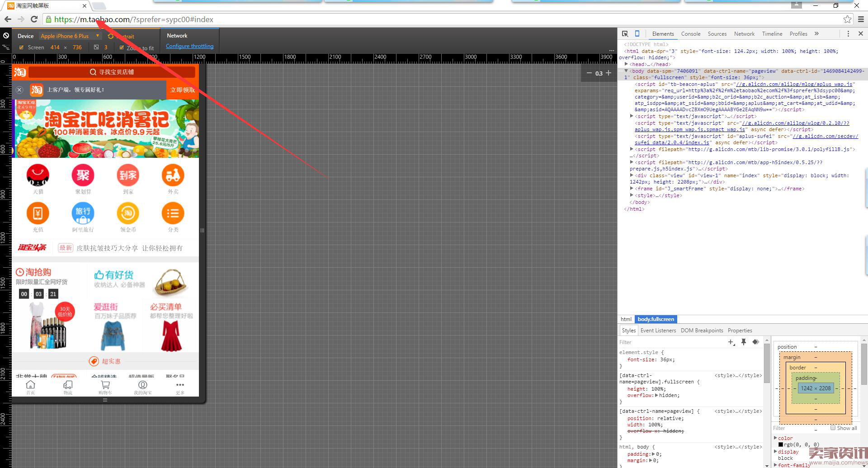The height and width of the screenshot is (468, 868).
Task: Zoom in with the plus icon beside 0.3
Action: [609, 73]
